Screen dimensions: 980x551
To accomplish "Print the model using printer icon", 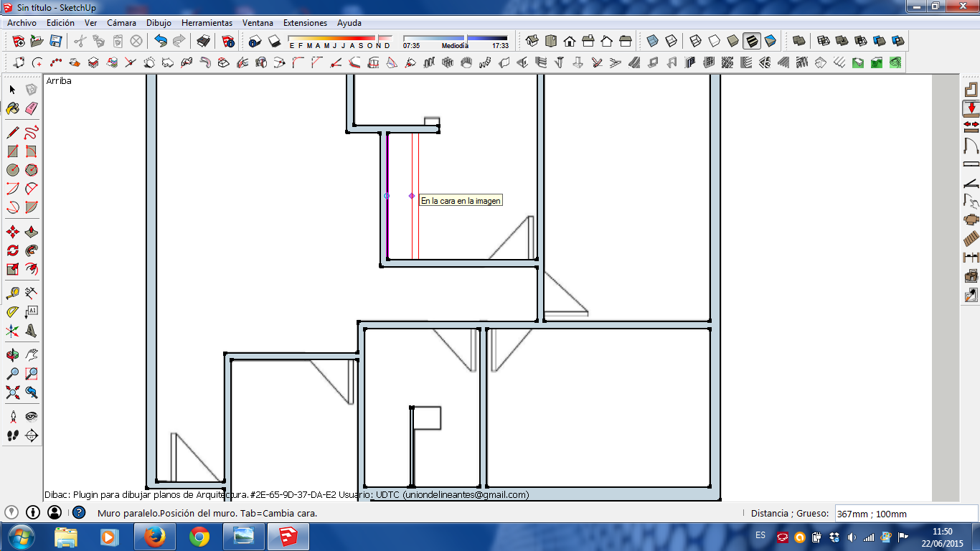I will [x=203, y=41].
